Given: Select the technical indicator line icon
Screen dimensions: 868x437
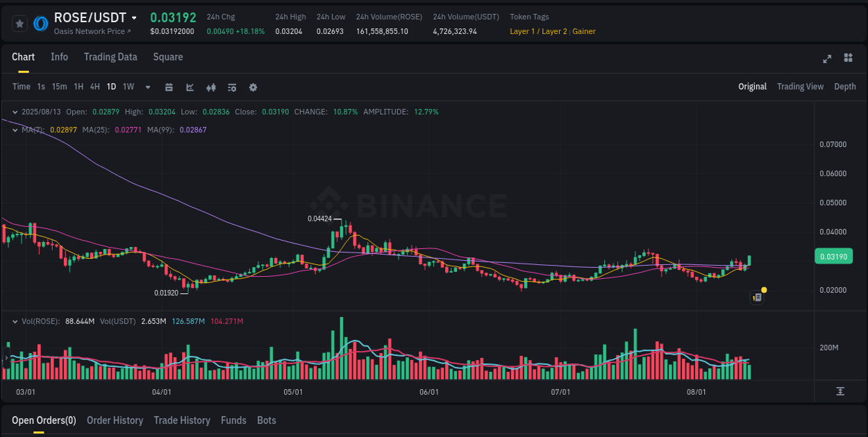Looking at the screenshot, I should (x=190, y=87).
